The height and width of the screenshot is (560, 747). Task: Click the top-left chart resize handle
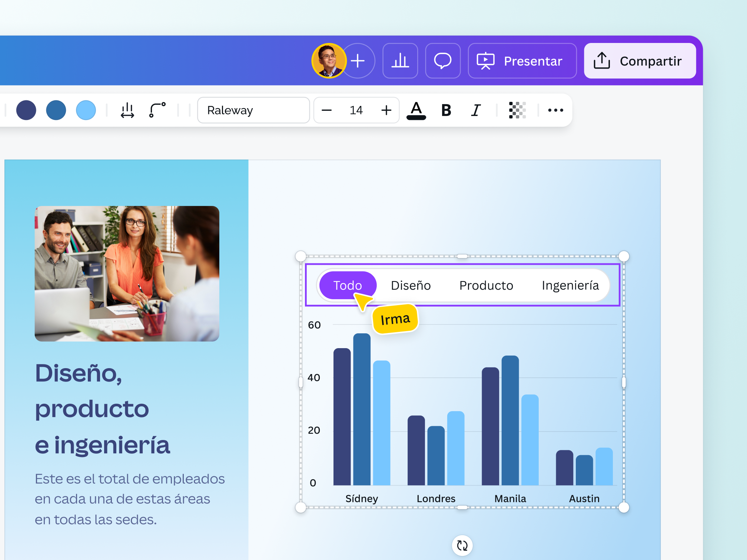pyautogui.click(x=301, y=256)
